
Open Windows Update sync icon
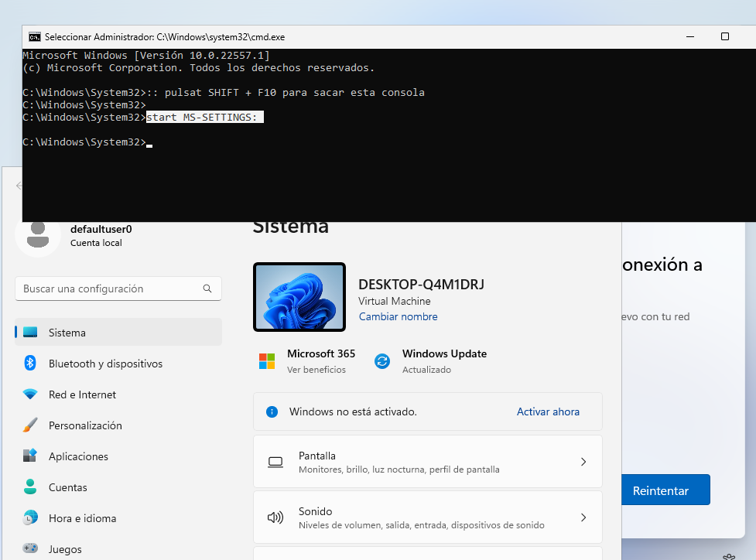point(382,361)
